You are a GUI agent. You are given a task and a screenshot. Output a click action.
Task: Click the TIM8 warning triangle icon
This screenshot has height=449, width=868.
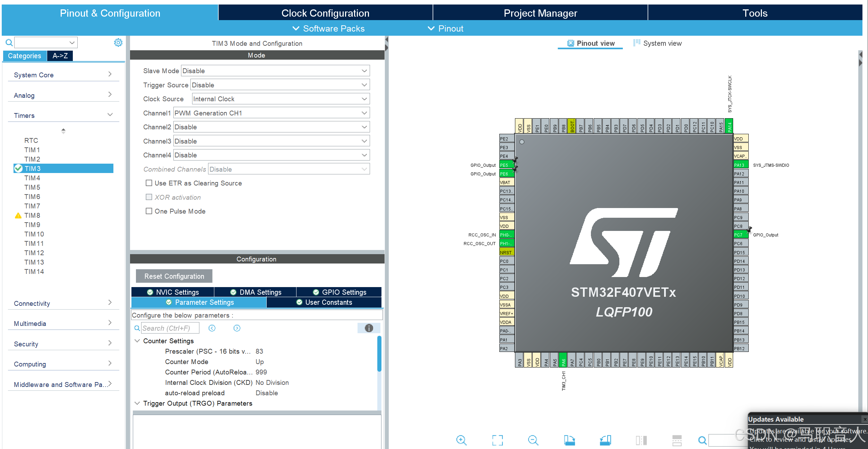(x=18, y=215)
